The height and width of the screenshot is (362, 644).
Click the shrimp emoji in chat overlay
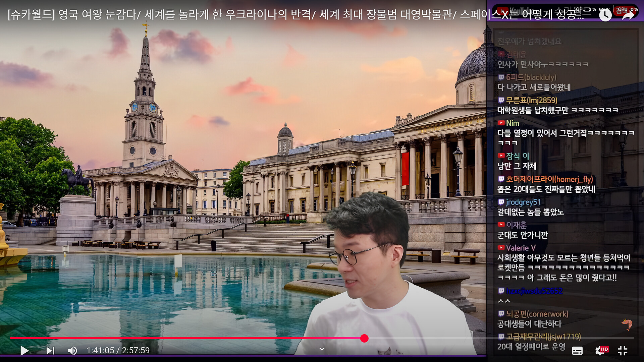click(x=627, y=324)
